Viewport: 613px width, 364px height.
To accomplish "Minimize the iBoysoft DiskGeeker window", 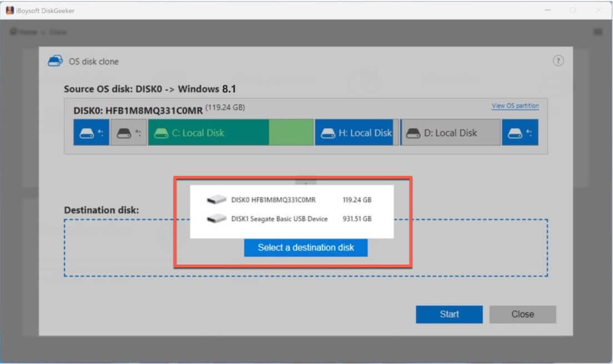I will click(548, 10).
